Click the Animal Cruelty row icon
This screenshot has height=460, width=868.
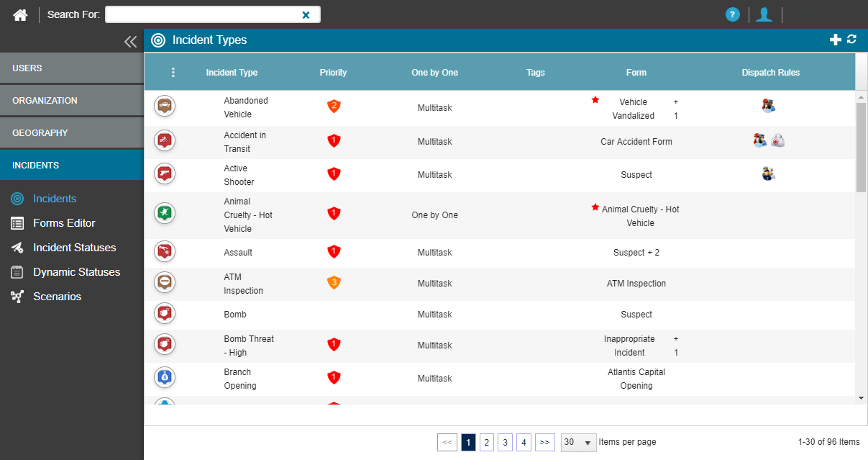[x=165, y=214]
